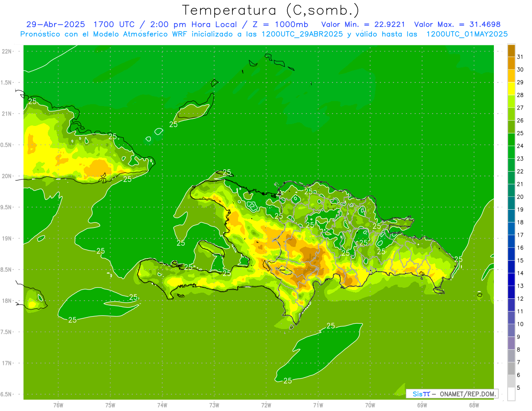Click legend value '5'

(x=518, y=388)
